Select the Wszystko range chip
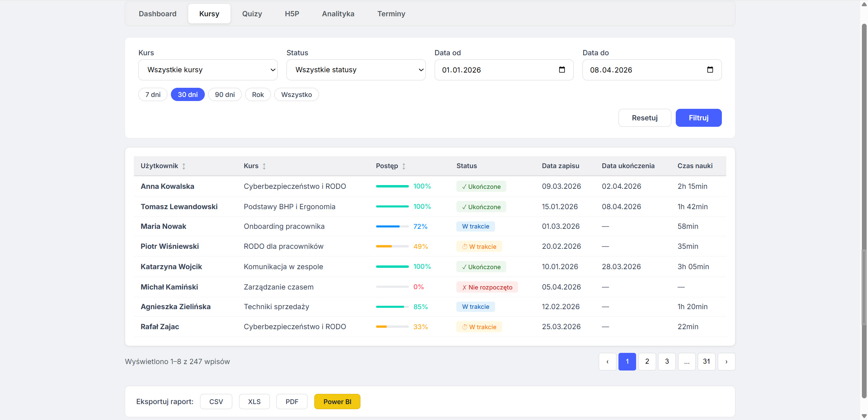 (296, 95)
